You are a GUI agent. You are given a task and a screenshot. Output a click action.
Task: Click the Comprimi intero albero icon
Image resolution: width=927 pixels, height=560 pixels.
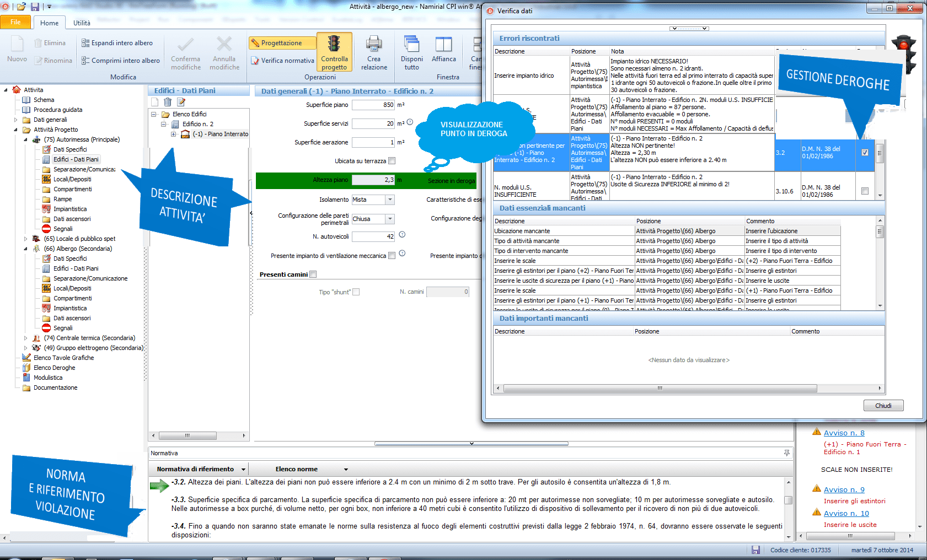click(87, 60)
